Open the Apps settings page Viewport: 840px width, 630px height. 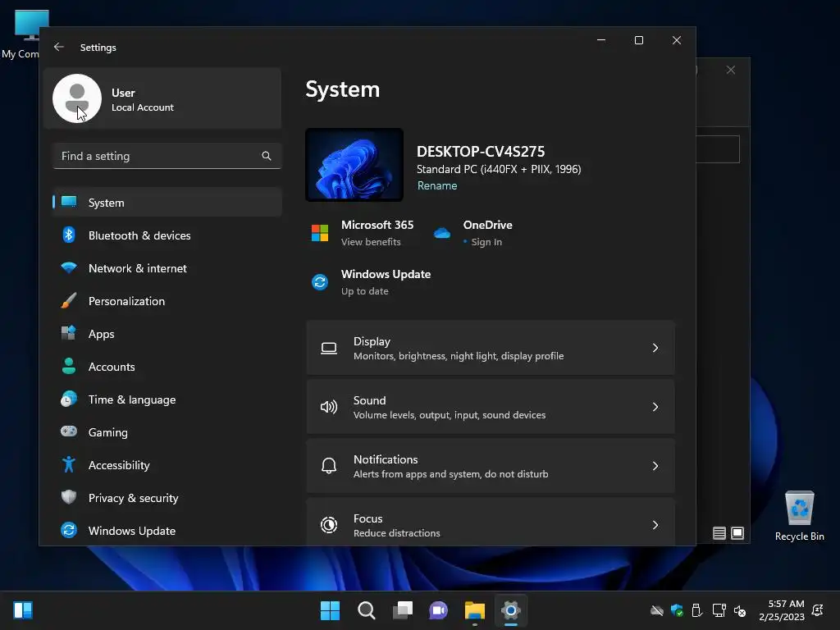167,334
